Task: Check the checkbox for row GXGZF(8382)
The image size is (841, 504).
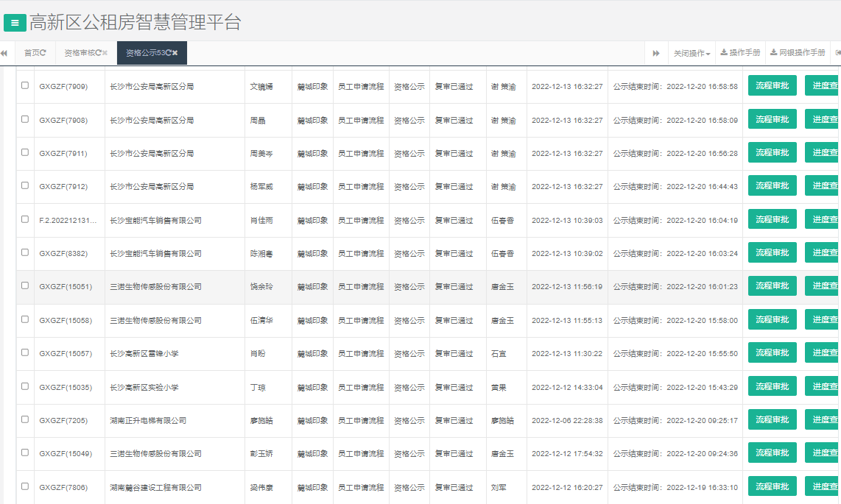Action: click(24, 252)
